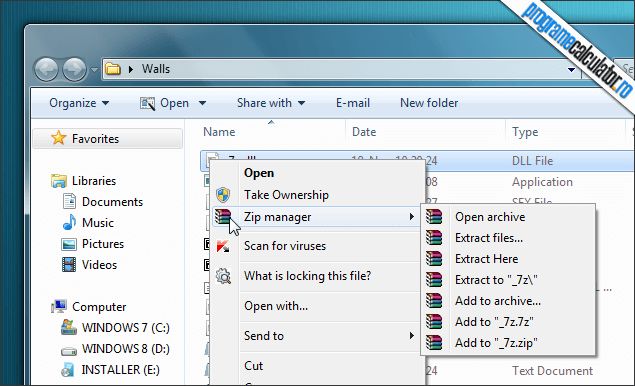Open the Organize menu
635x386 pixels.
click(x=79, y=103)
